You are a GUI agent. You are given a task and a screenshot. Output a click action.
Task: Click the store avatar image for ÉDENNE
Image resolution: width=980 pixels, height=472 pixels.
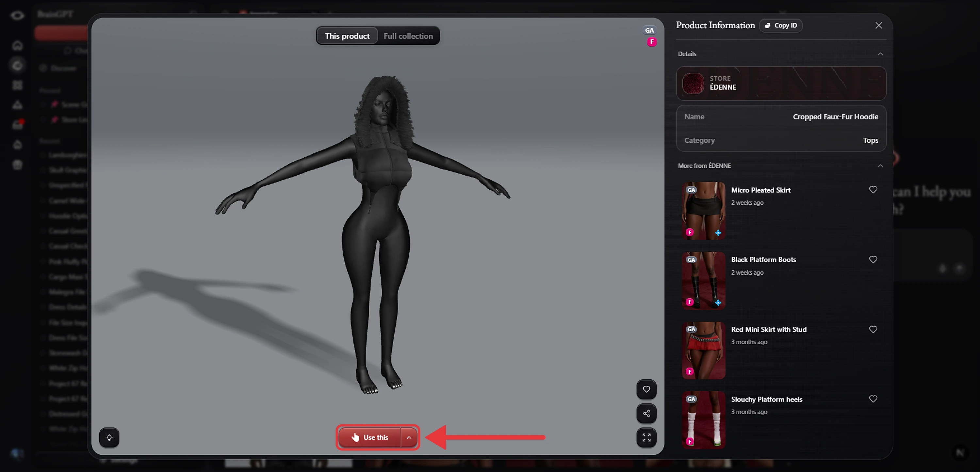pyautogui.click(x=693, y=84)
